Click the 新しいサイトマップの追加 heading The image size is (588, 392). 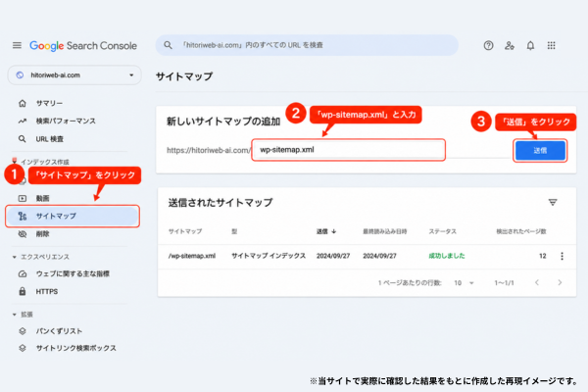tap(223, 122)
